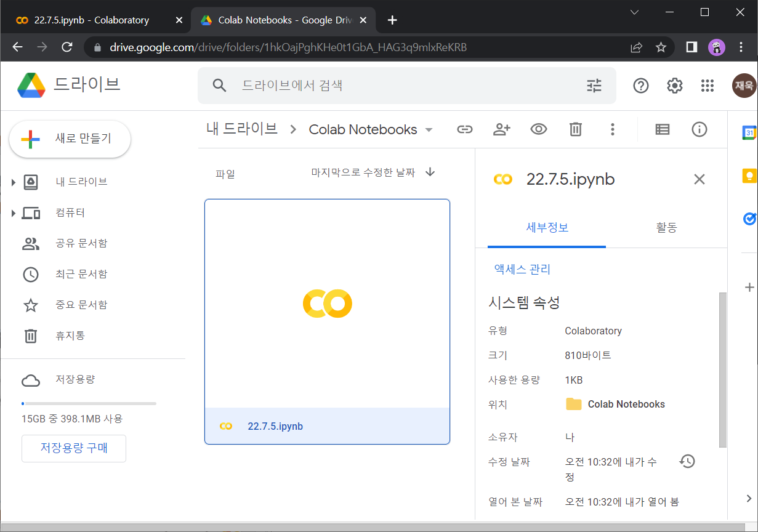Open Google Tasks in the side panel
The height and width of the screenshot is (532, 758).
[x=749, y=219]
